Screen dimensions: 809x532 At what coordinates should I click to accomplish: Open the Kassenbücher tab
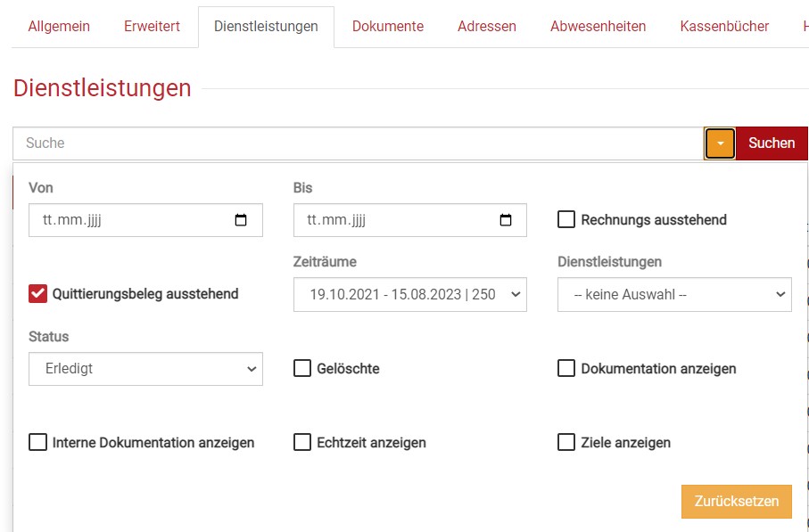(724, 27)
